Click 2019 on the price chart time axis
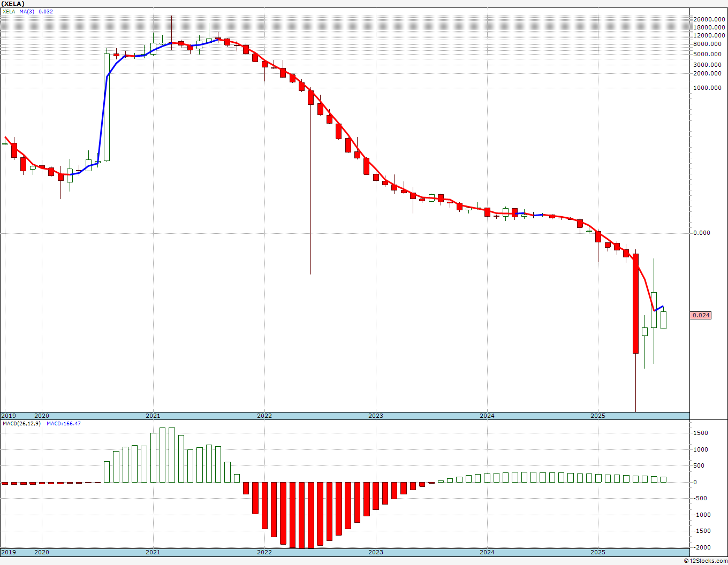Screen dimensions: 728x565 (x=9, y=416)
